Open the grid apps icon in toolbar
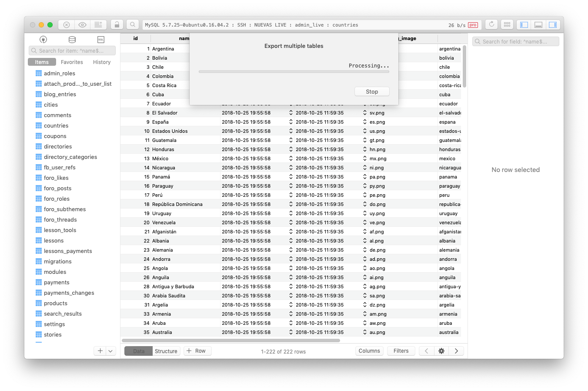 coord(507,24)
